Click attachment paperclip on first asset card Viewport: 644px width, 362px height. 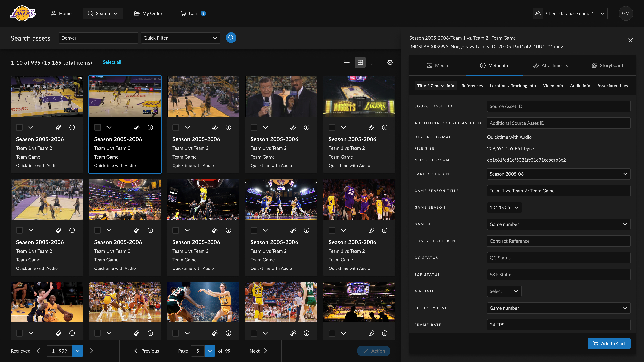pos(59,127)
